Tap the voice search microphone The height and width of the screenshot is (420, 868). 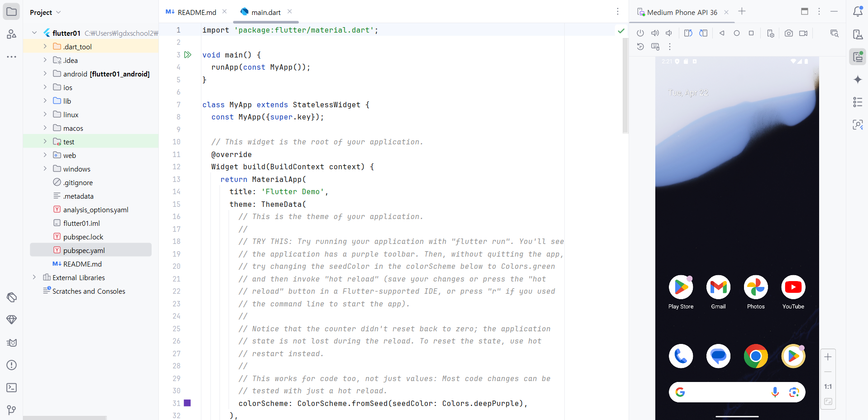(775, 392)
